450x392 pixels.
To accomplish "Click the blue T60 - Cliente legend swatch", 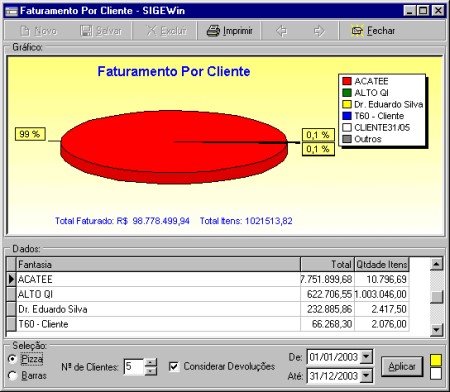I will [x=347, y=116].
